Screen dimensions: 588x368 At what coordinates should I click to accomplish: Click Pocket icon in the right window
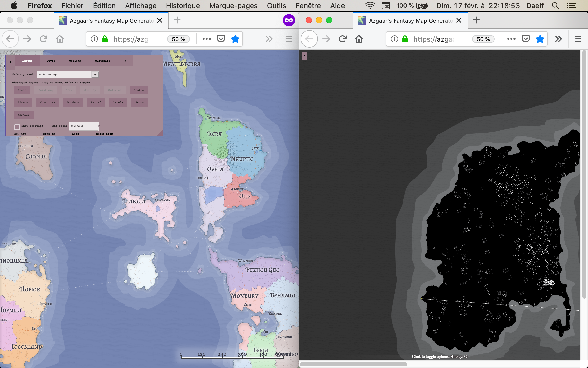click(x=525, y=39)
